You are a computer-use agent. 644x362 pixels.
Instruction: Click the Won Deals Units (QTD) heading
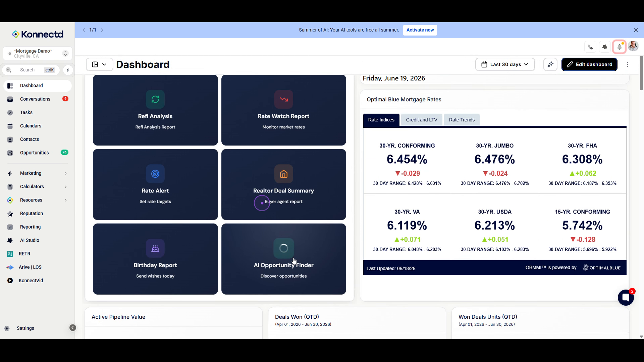click(488, 317)
